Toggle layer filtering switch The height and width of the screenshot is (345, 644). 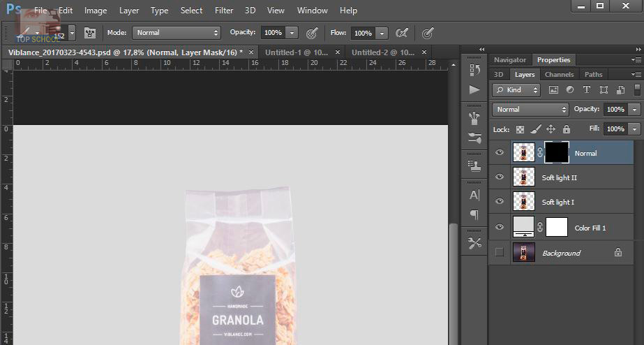pyautogui.click(x=637, y=89)
